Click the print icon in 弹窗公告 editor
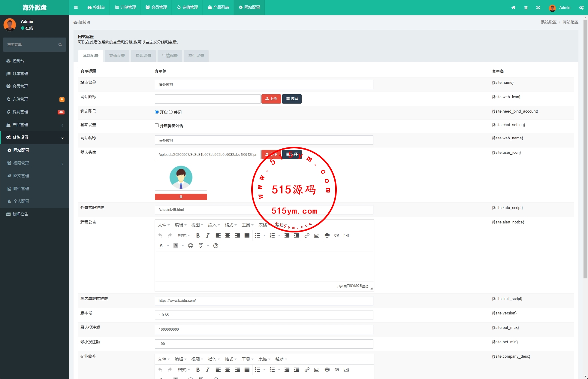The width and height of the screenshot is (588, 379). (327, 235)
